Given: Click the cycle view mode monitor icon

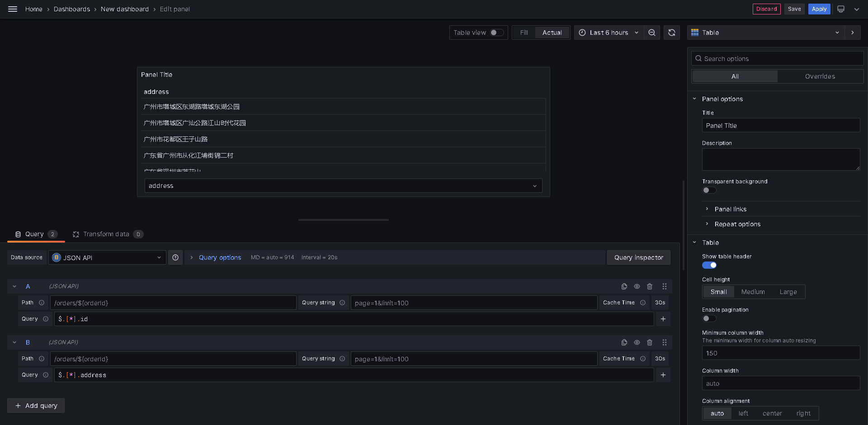Looking at the screenshot, I should [840, 9].
